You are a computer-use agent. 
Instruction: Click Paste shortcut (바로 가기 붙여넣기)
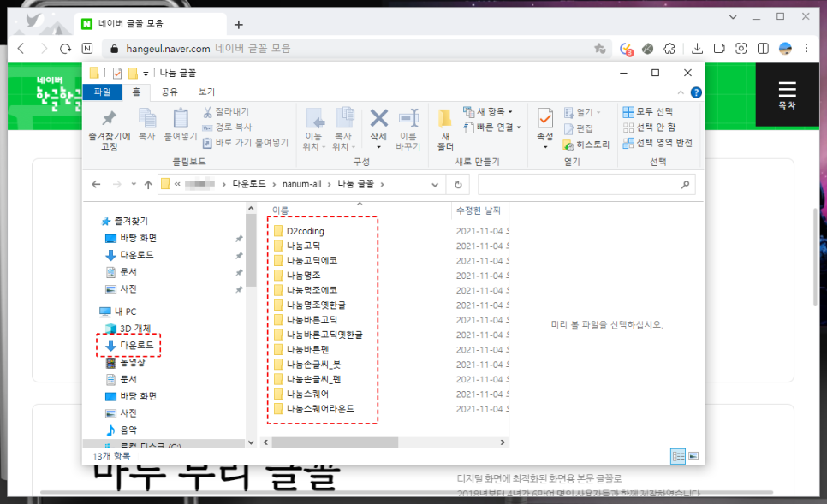tap(246, 142)
